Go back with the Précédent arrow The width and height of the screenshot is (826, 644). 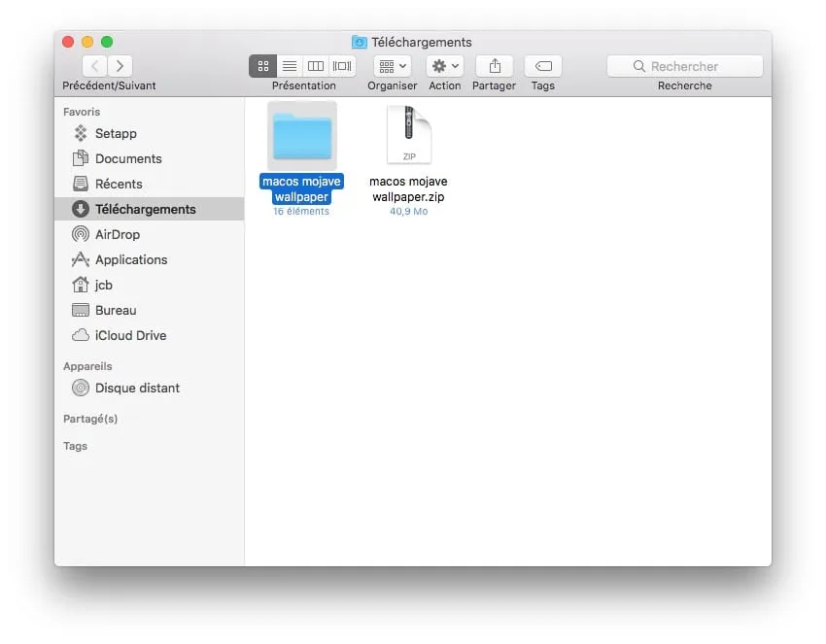point(93,65)
